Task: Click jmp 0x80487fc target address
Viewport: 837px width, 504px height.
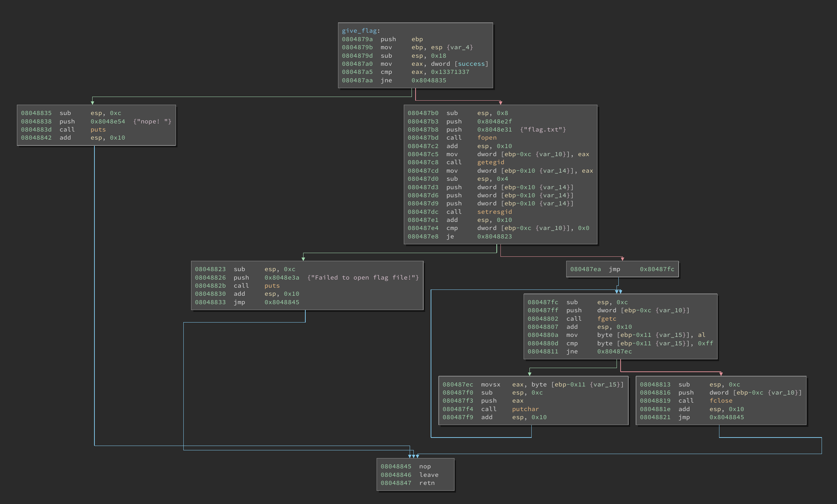Action: pos(657,269)
